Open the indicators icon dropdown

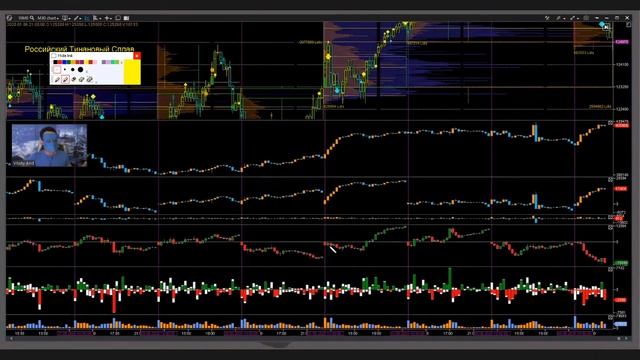97,18
